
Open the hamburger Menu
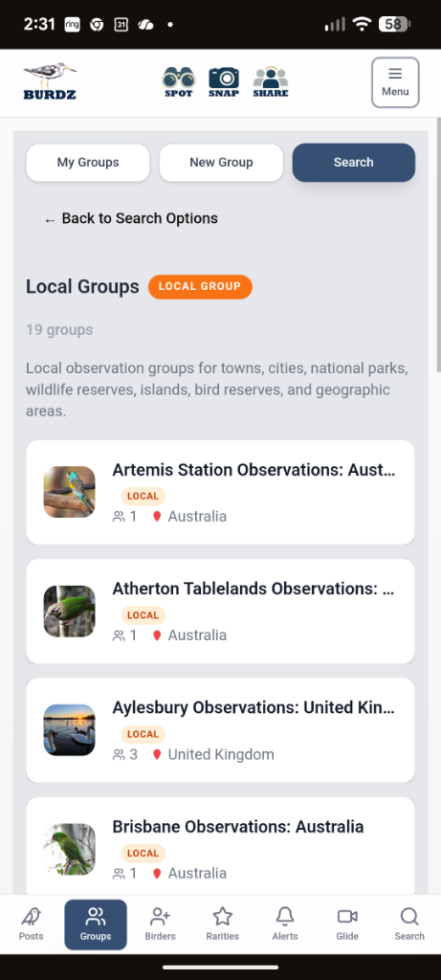pyautogui.click(x=395, y=82)
